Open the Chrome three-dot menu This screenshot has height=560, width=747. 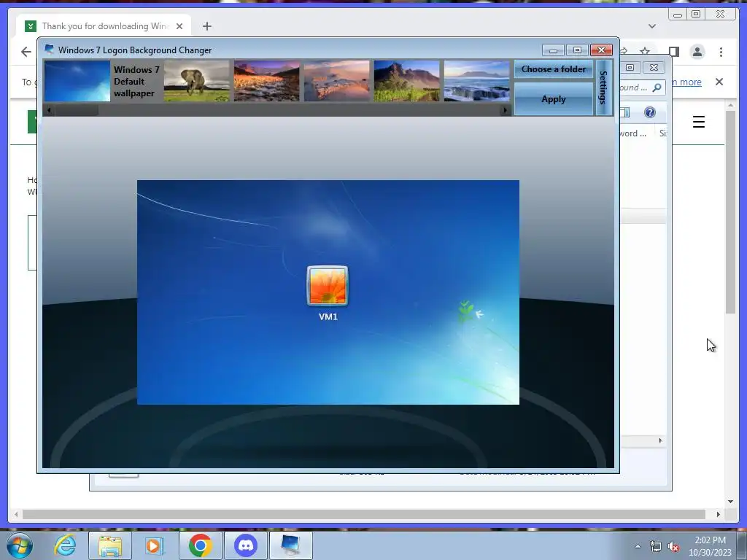point(721,52)
